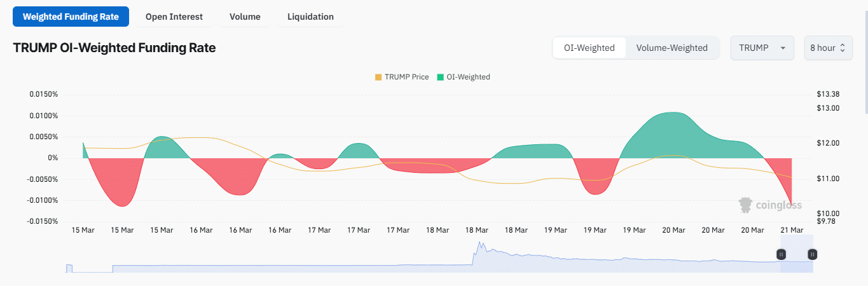Click the yellow TRUMP Price legend swatch

pyautogui.click(x=378, y=77)
